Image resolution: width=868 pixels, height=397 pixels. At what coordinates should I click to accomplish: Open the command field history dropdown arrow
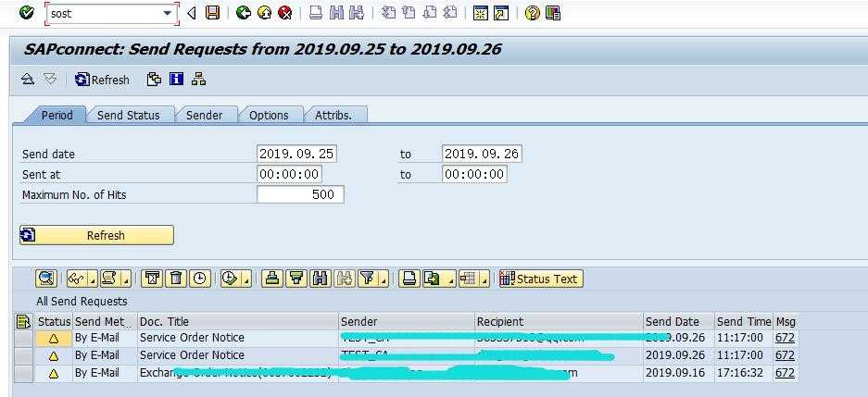168,13
